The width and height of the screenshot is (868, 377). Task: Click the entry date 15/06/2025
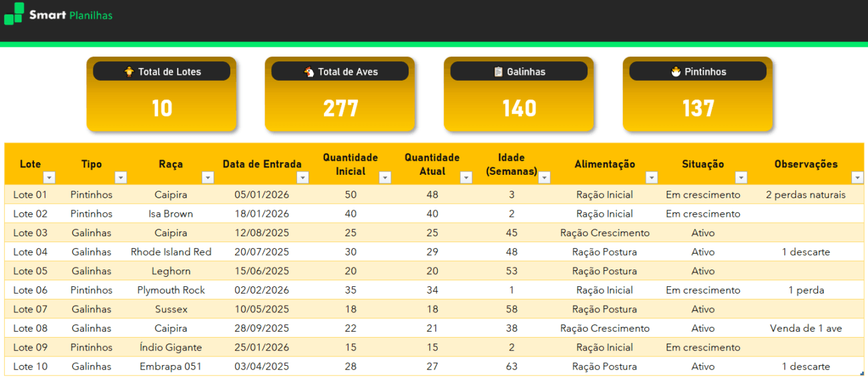click(262, 271)
